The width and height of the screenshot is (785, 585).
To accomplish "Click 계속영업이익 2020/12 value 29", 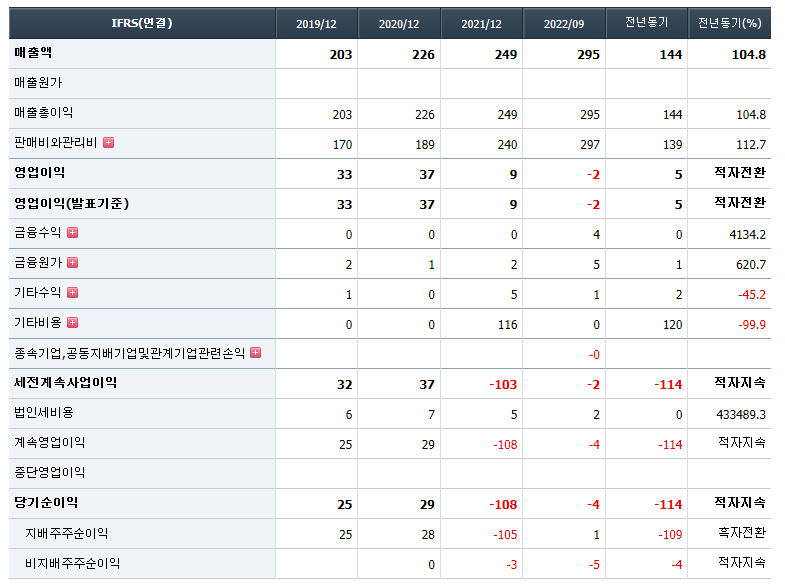I will [x=428, y=445].
